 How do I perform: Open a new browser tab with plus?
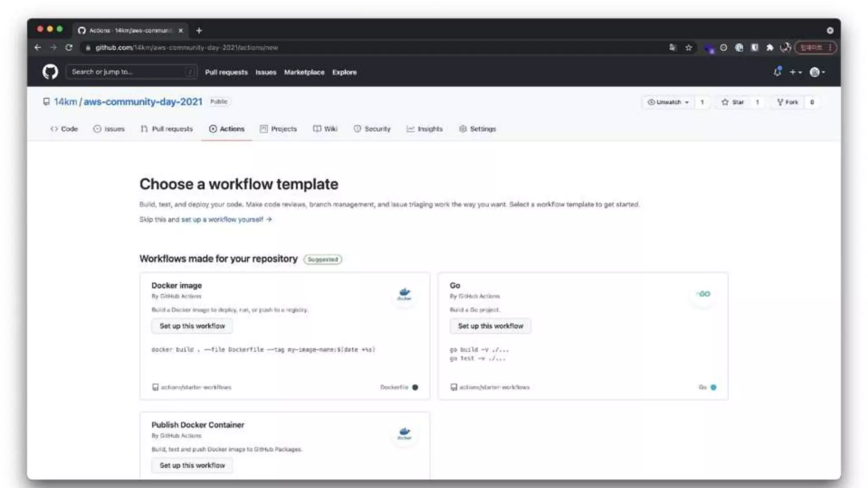199,30
